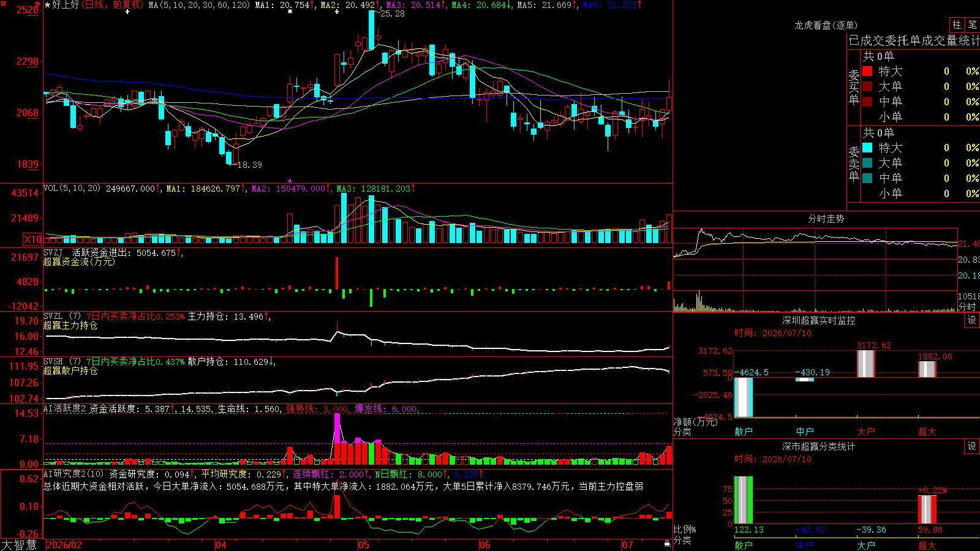980x551 pixels.
Task: Switch Dragon-Tiger panel to 柱 (bar) mode
Action: pos(957,24)
